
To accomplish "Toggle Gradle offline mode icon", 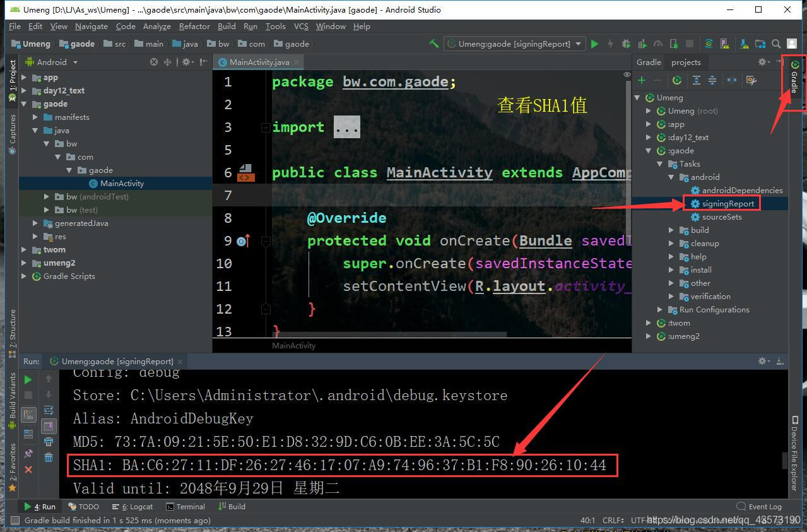I will [732, 80].
